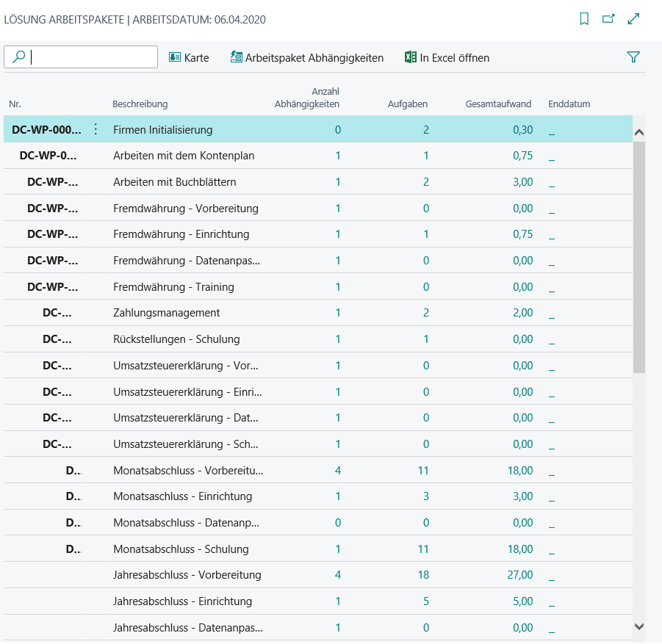The height and width of the screenshot is (644, 662).
Task: Expand page to full screen icon
Action: (x=633, y=19)
